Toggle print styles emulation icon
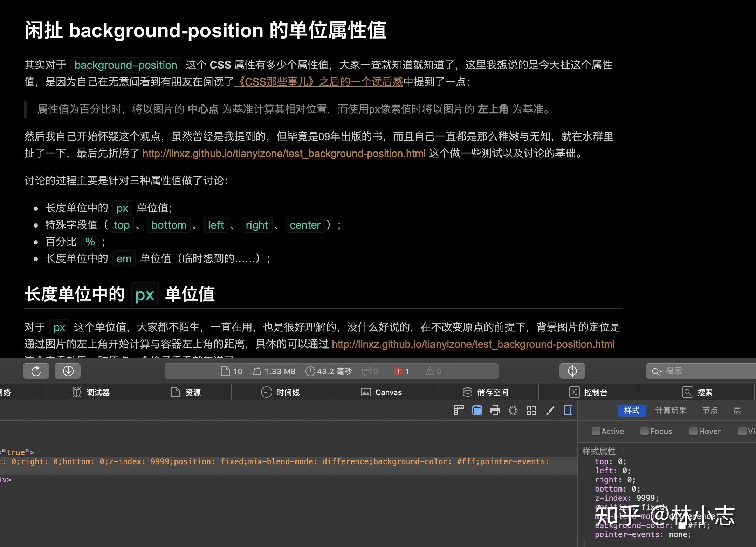756x547 pixels. 495,410
